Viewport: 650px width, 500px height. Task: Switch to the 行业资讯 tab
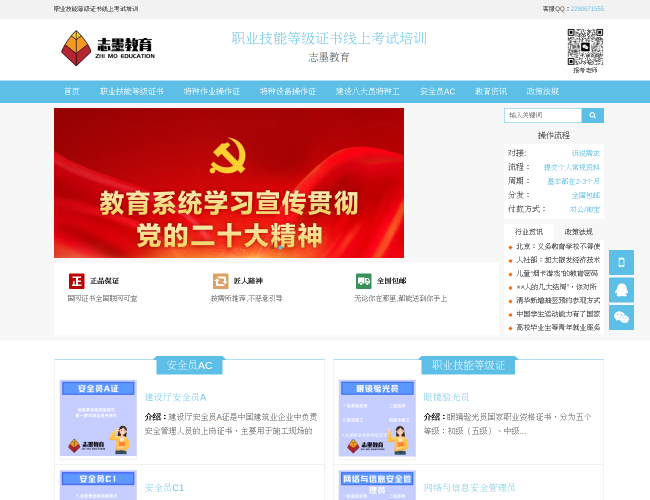[529, 232]
